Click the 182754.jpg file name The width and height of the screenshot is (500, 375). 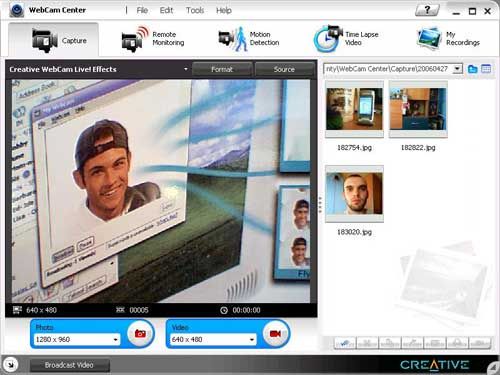[354, 147]
